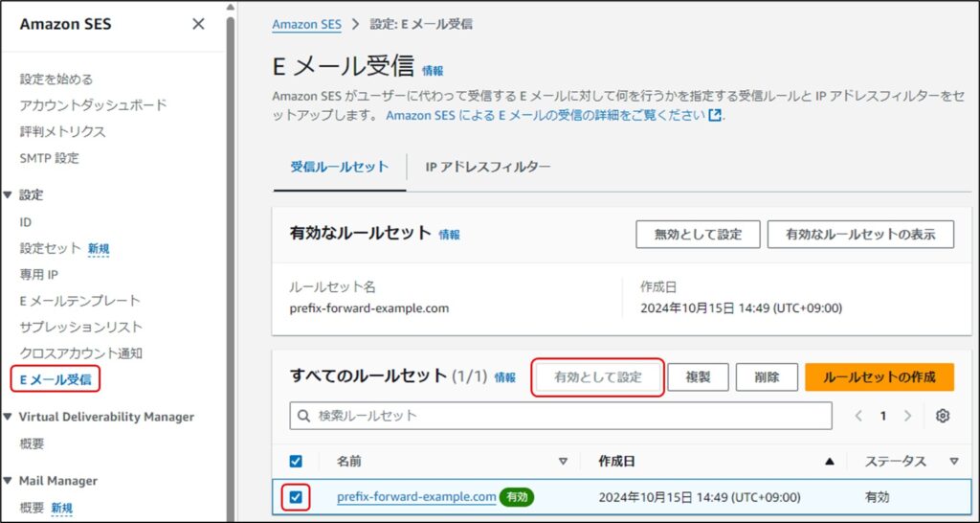The width and height of the screenshot is (980, 523).
Task: Sort by 作成日 ascending arrow
Action: 829,462
